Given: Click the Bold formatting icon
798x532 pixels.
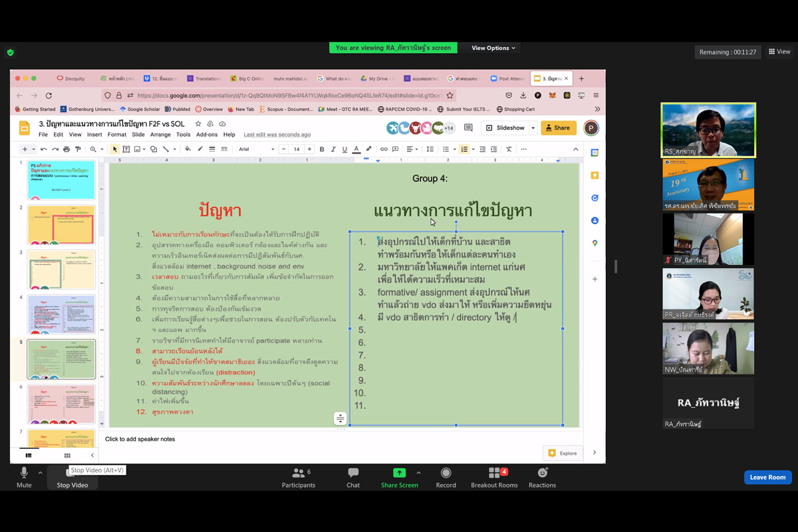Looking at the screenshot, I should 322,150.
